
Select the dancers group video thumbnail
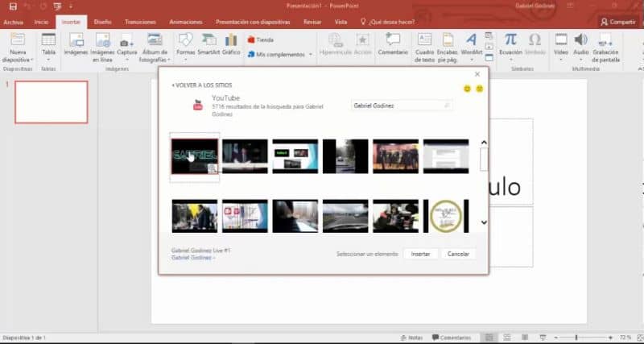pos(395,156)
